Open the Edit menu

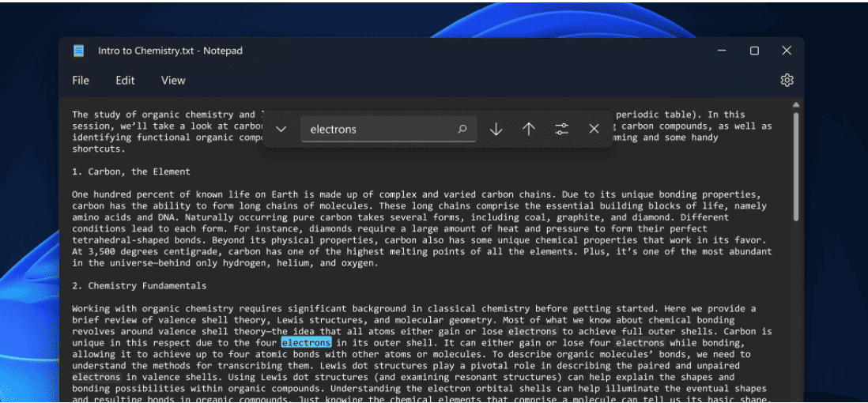point(125,81)
